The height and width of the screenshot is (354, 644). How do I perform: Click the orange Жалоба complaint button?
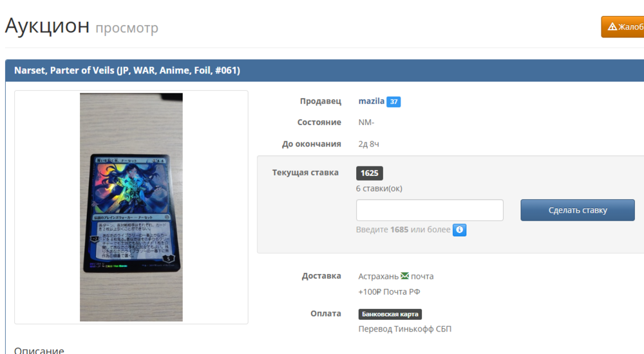point(623,26)
